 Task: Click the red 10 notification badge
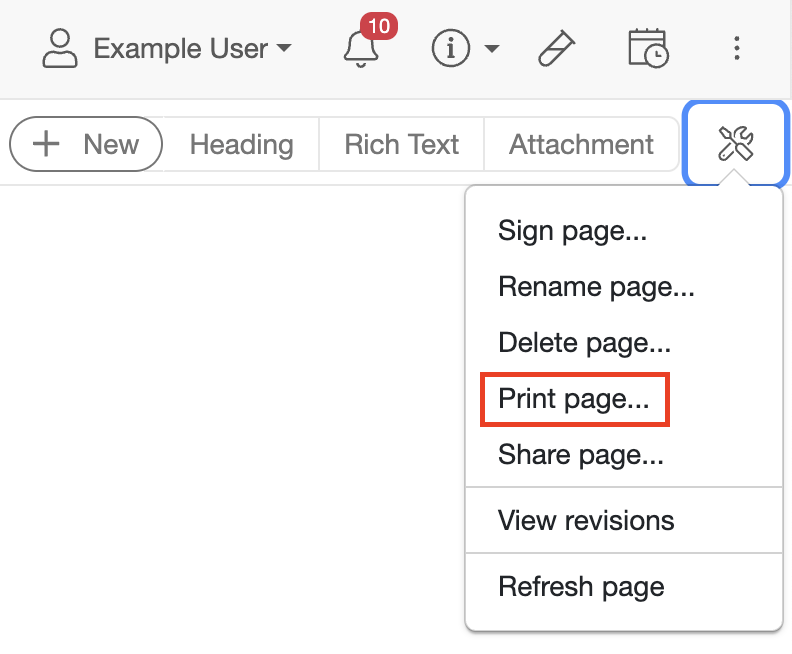pos(379,26)
